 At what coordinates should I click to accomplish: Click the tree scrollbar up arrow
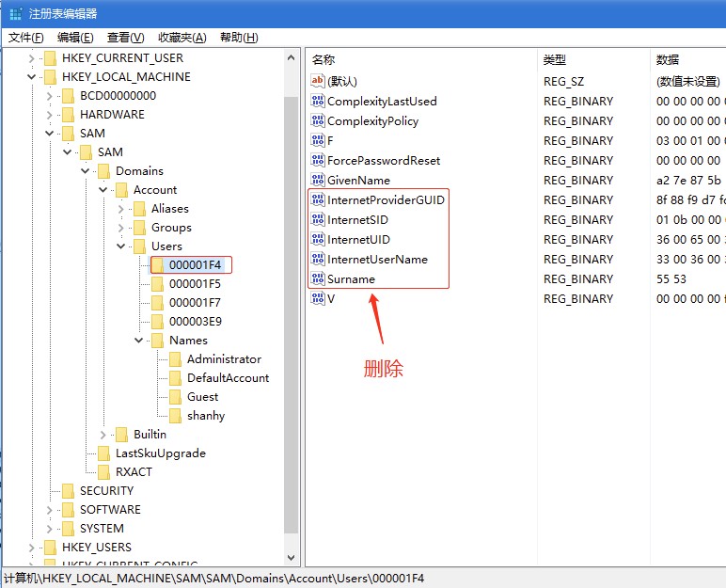click(292, 58)
